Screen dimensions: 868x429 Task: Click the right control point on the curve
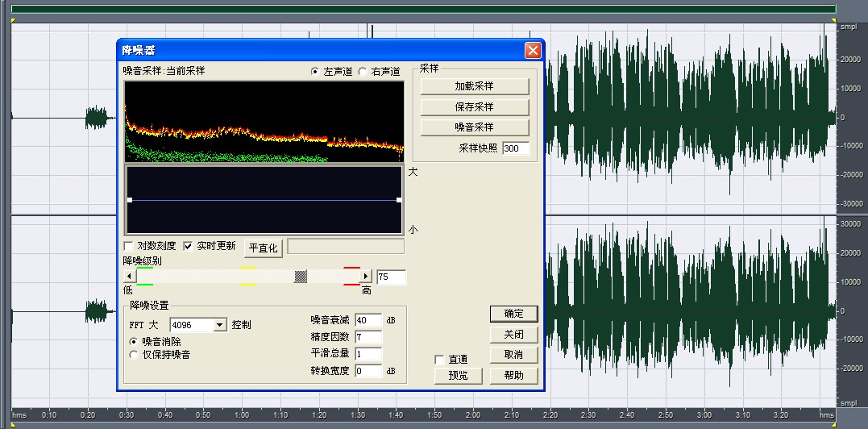pyautogui.click(x=399, y=200)
